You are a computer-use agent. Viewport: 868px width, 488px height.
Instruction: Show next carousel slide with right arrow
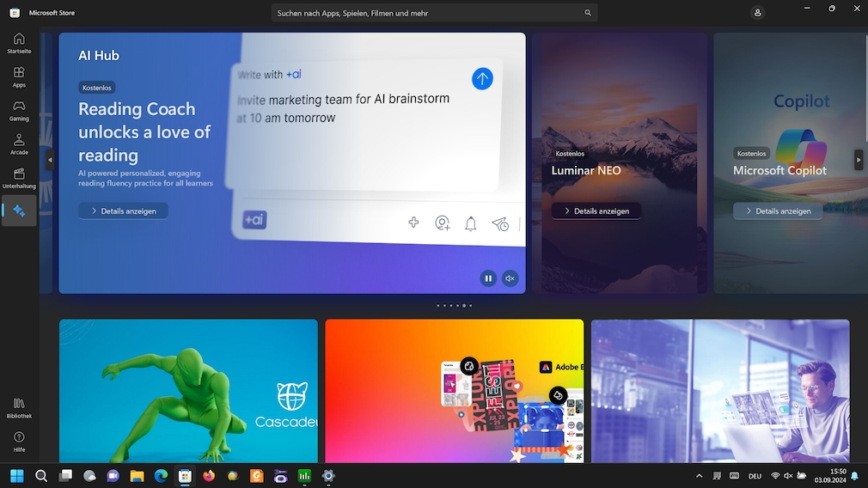point(859,160)
